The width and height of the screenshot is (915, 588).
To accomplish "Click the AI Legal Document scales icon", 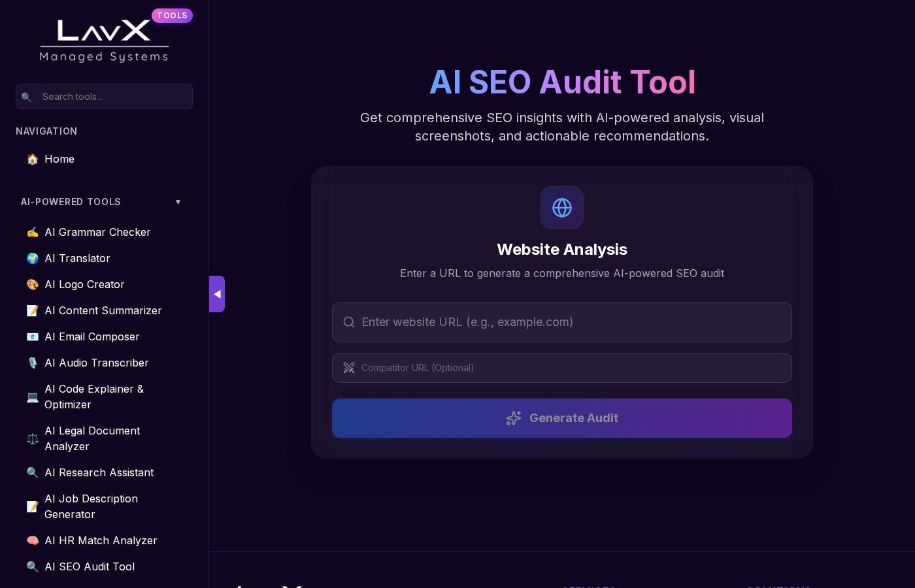I will point(32,438).
